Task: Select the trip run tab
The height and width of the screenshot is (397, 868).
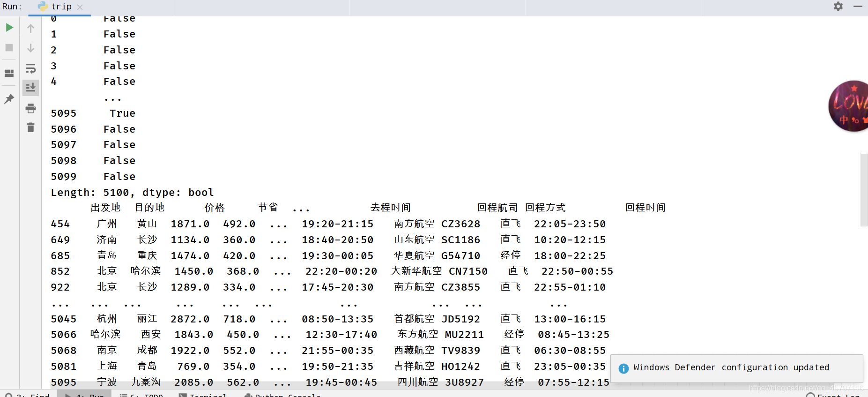Action: click(59, 7)
